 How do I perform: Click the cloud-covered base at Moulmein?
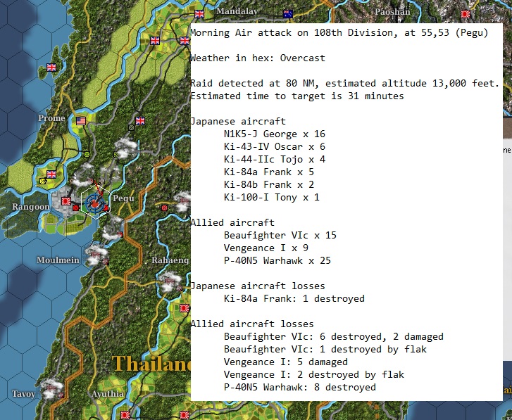click(96, 255)
